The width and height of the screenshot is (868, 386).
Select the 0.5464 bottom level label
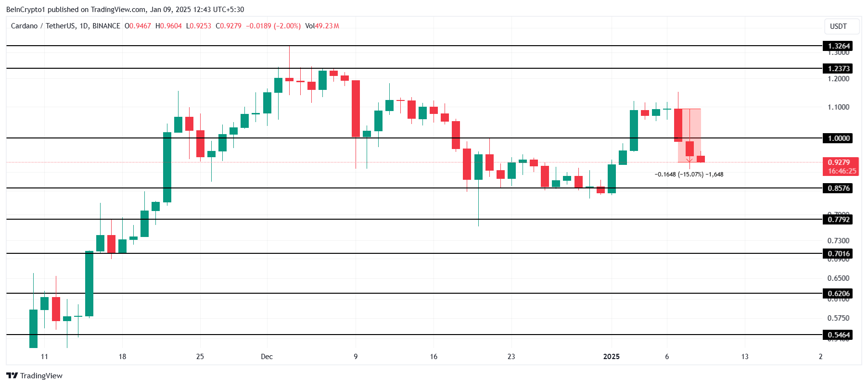(x=838, y=335)
